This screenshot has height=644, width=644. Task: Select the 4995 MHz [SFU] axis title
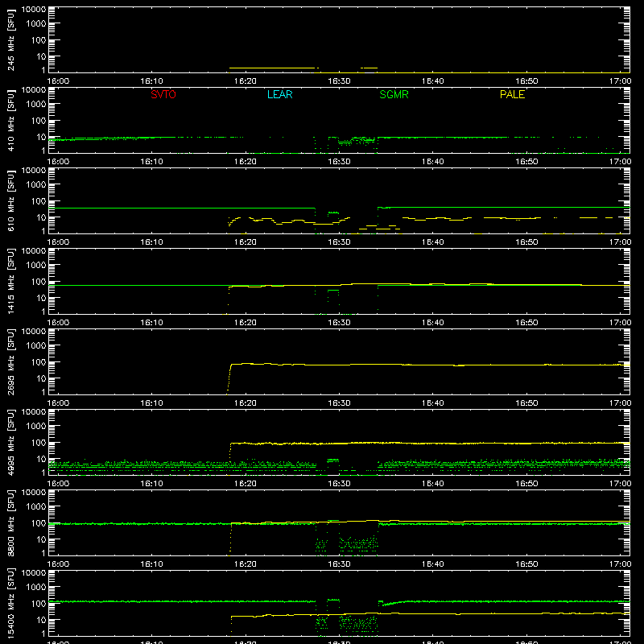(x=11, y=443)
